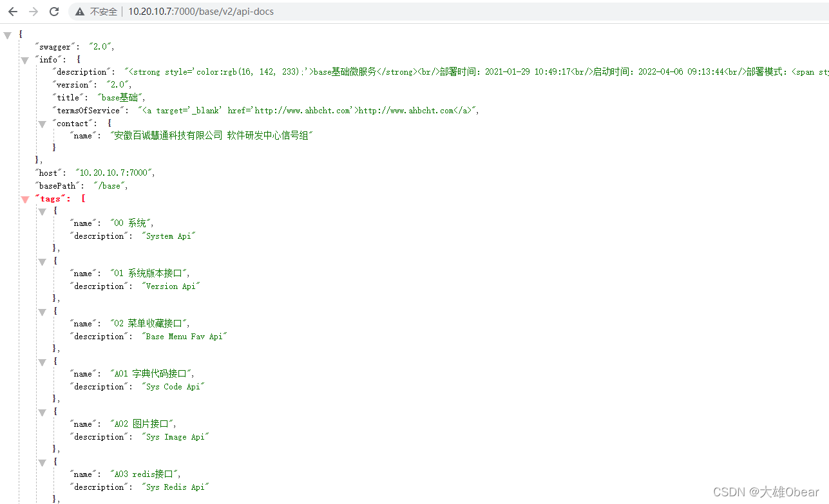Click the "version" key
The image size is (829, 504).
tap(73, 85)
